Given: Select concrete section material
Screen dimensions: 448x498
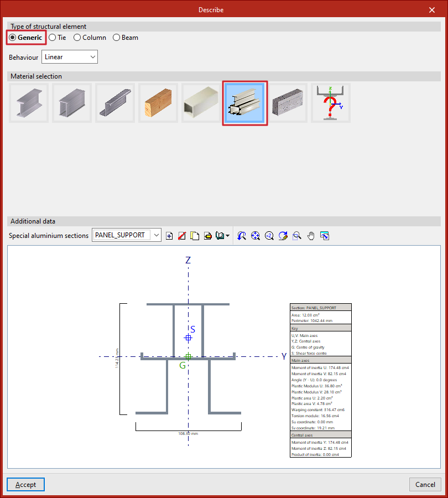Looking at the screenshot, I should pyautogui.click(x=288, y=103).
